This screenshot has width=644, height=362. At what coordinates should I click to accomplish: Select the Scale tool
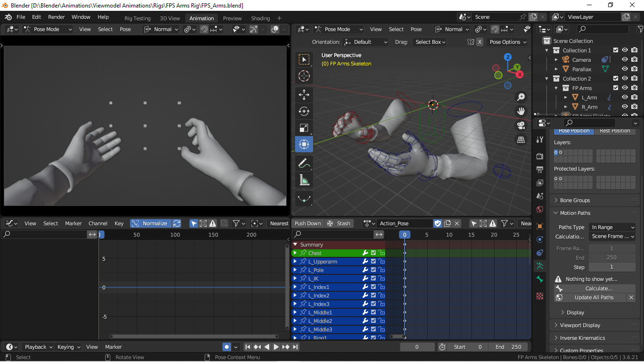304,128
